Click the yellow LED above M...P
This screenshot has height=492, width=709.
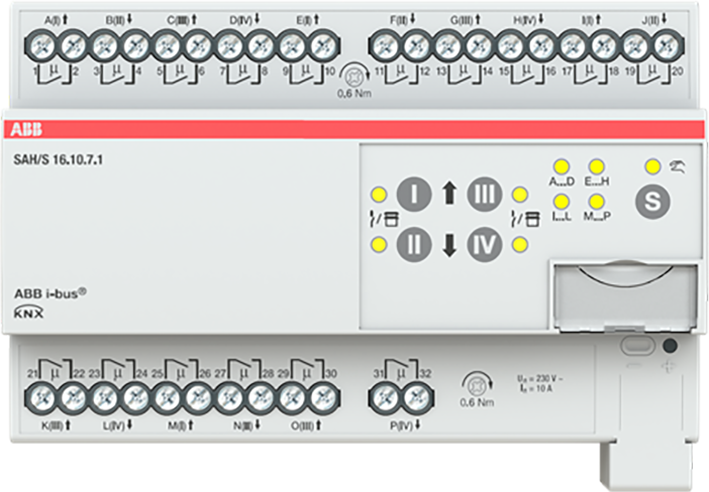tap(596, 201)
